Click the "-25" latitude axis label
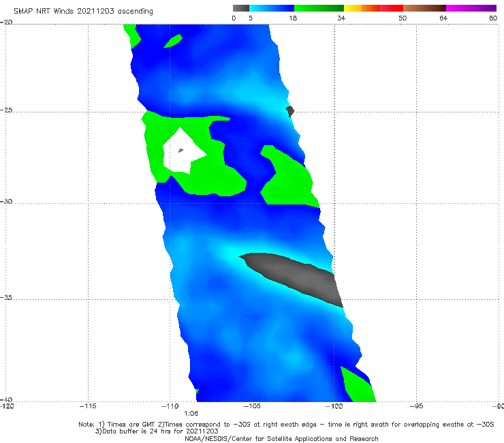The height and width of the screenshot is (443, 504). click(6, 110)
